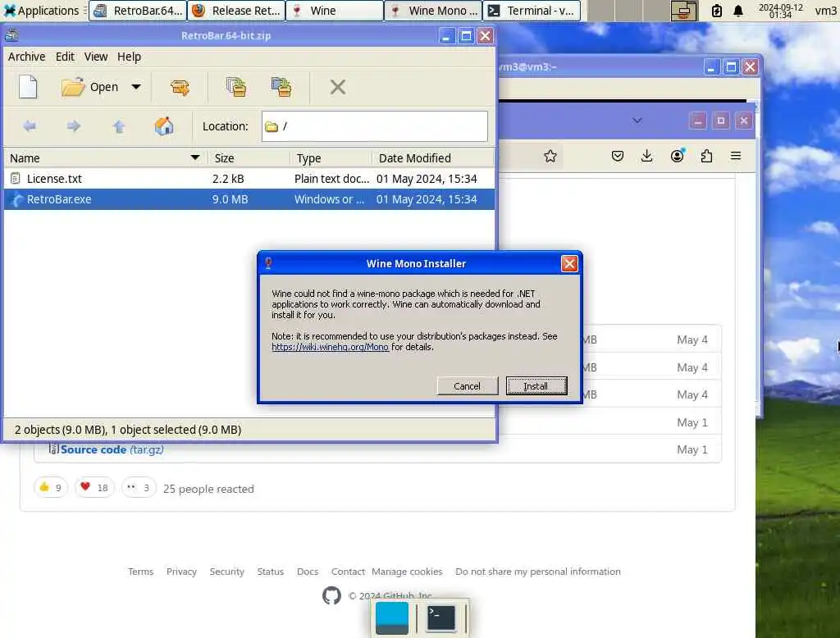Click thumbs up reaction with 9
Viewport: 840px width, 638px height.
click(x=50, y=487)
